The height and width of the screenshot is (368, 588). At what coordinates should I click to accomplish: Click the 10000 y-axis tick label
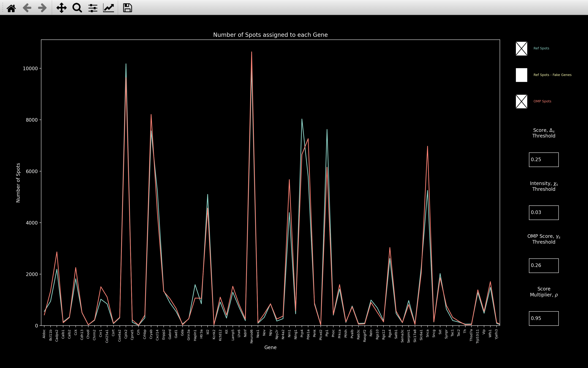(x=30, y=69)
